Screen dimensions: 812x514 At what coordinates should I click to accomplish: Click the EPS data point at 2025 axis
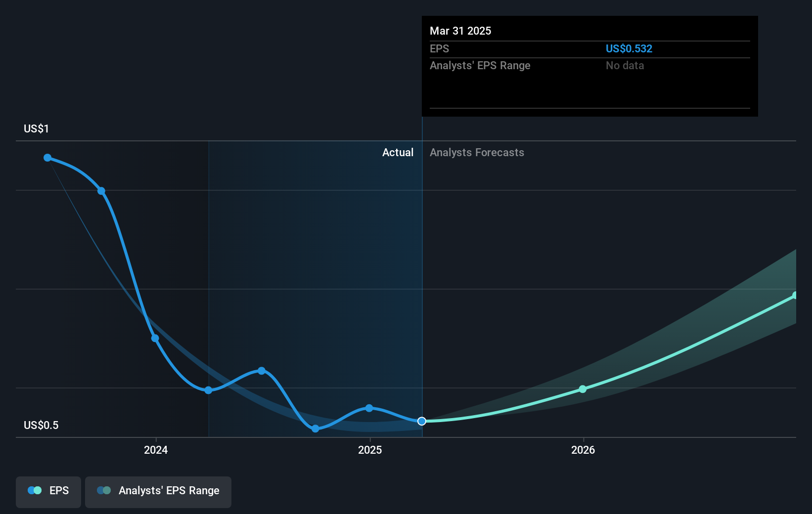point(369,408)
